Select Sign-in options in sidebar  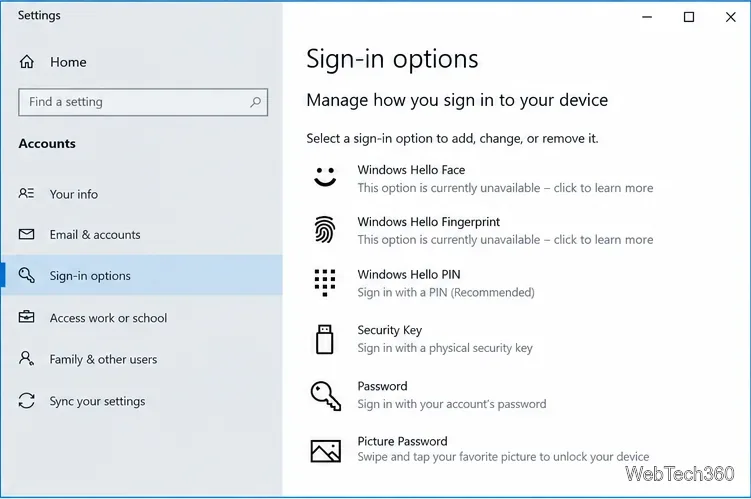[141, 275]
